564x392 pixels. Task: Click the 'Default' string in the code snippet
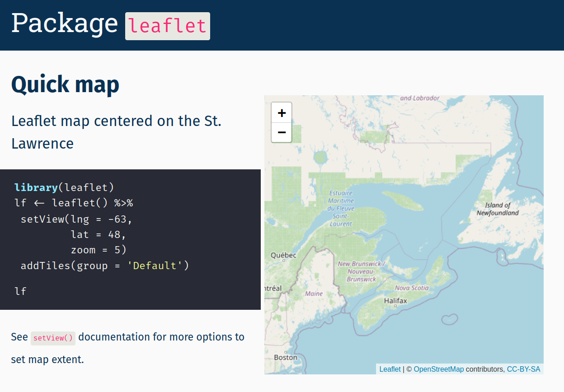coord(156,266)
